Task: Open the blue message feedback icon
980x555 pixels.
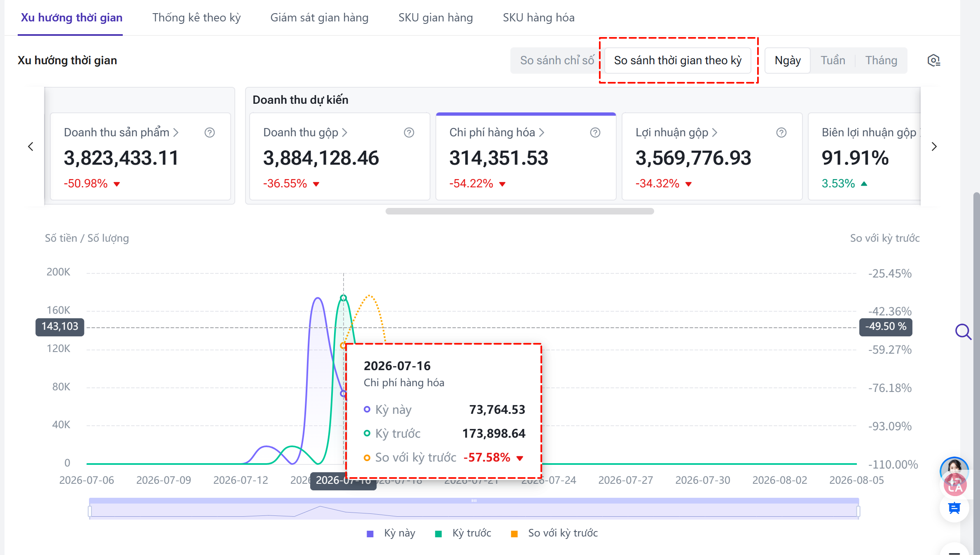Action: 954,508
